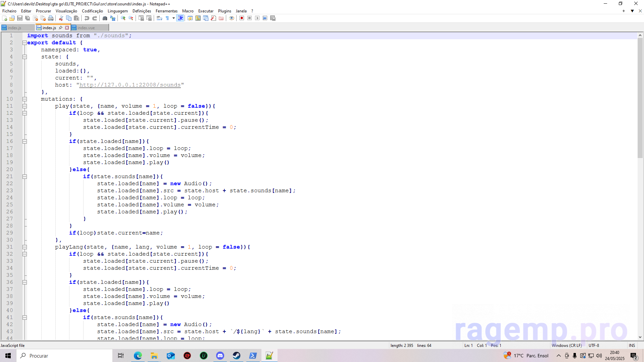The image size is (644, 362).
Task: Open Find with the binoculars icon
Action: (105, 18)
